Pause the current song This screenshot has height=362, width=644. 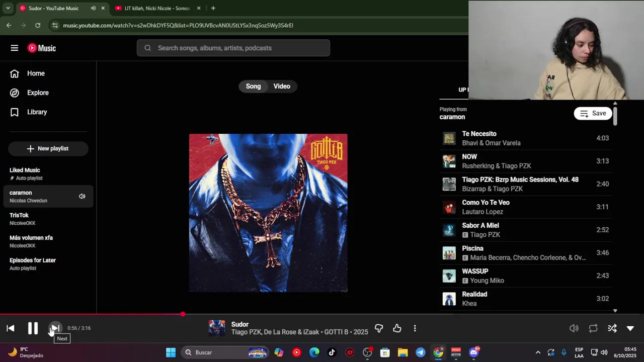point(33,328)
